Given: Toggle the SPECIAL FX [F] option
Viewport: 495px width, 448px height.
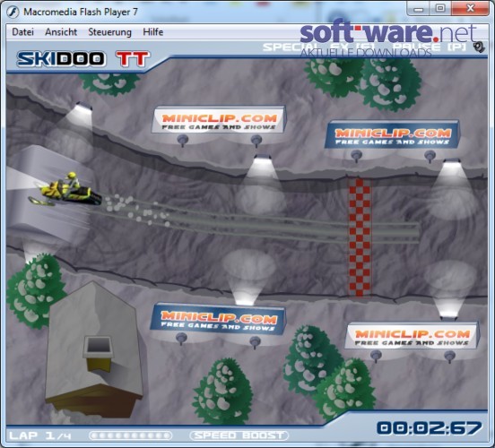Looking at the screenshot, I should [x=319, y=47].
